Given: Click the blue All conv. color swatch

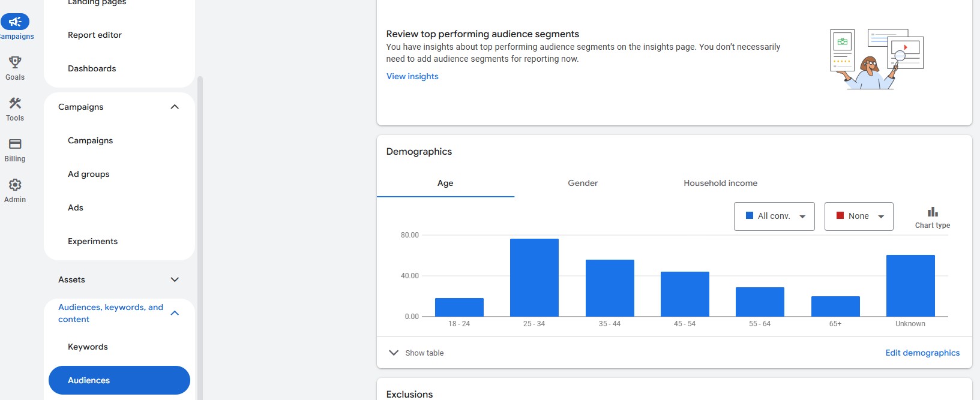Looking at the screenshot, I should coord(750,215).
